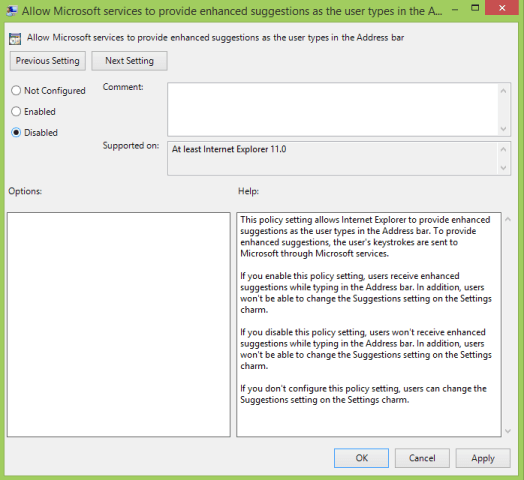Apply the policy setting changes
This screenshot has width=524, height=480.
point(483,458)
